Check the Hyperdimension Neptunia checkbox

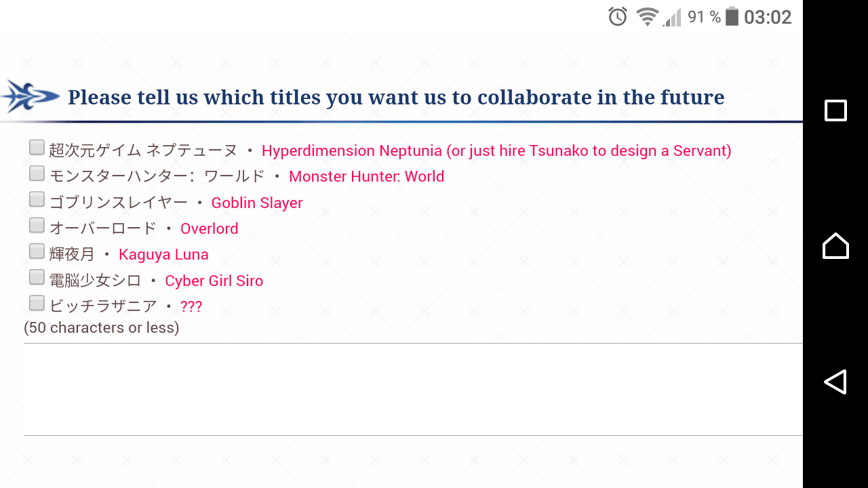click(37, 147)
